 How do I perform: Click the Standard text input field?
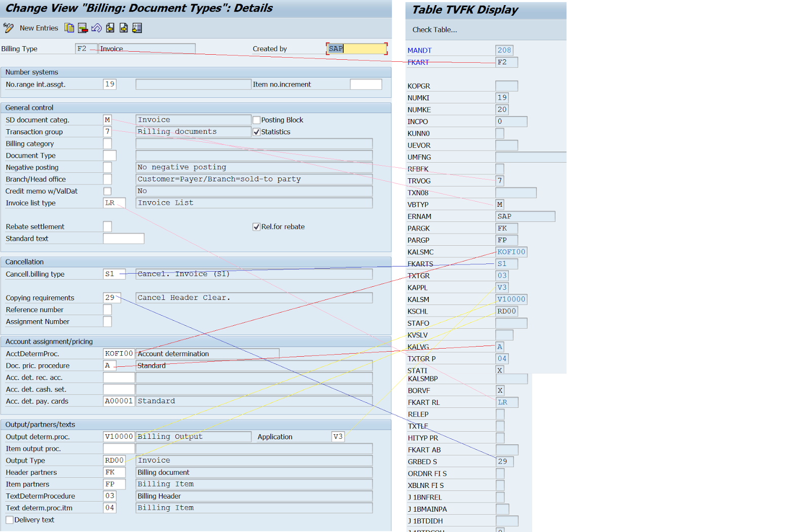[x=123, y=239]
